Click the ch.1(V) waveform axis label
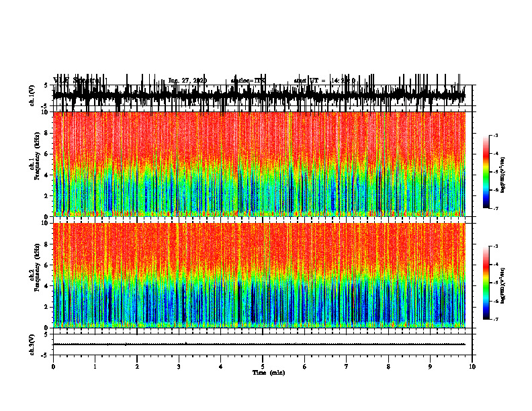The image size is (532, 411). click(x=32, y=95)
